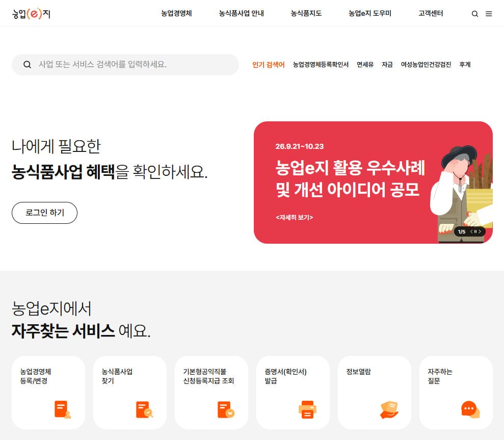
Task: Click the <자세히 보기> banner link
Action: point(294,217)
